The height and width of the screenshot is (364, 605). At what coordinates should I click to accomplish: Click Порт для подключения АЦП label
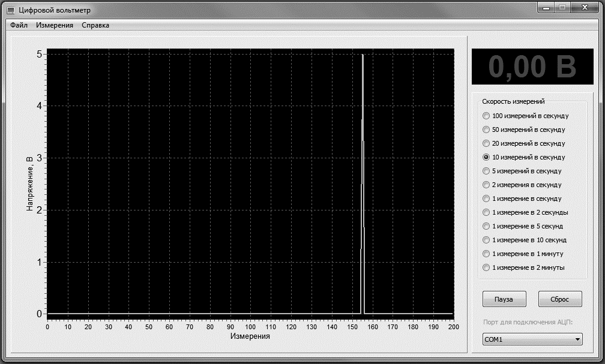(528, 323)
